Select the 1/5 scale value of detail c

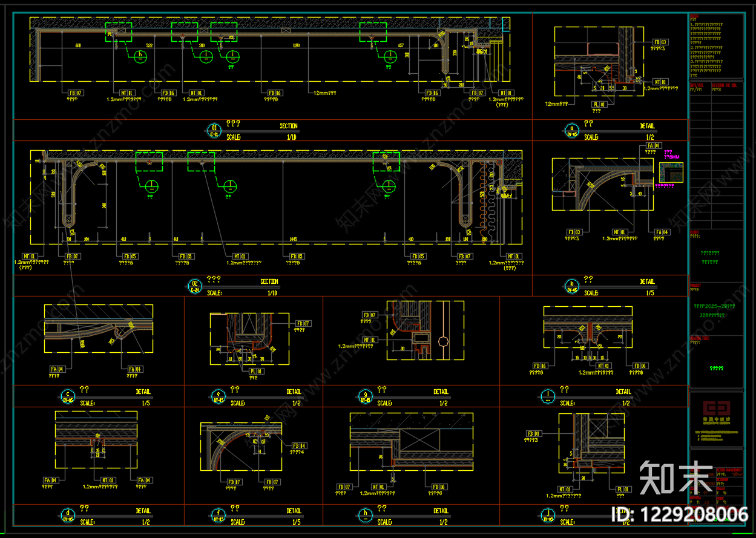[x=146, y=403]
